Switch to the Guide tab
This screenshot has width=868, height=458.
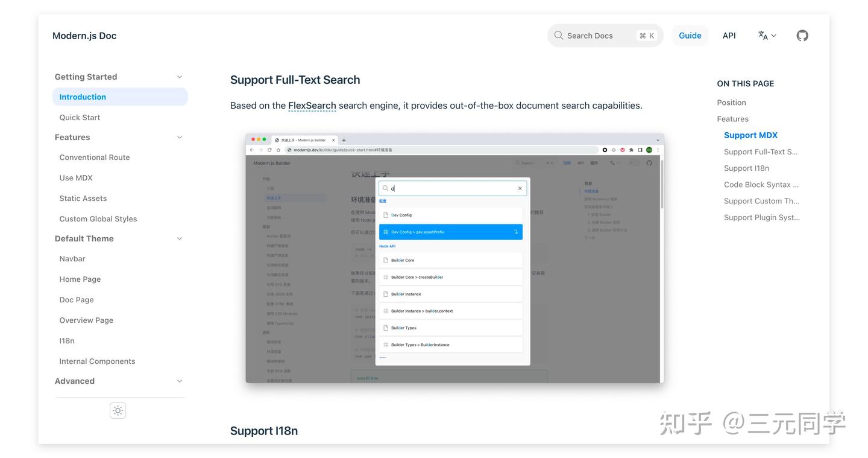(x=690, y=36)
